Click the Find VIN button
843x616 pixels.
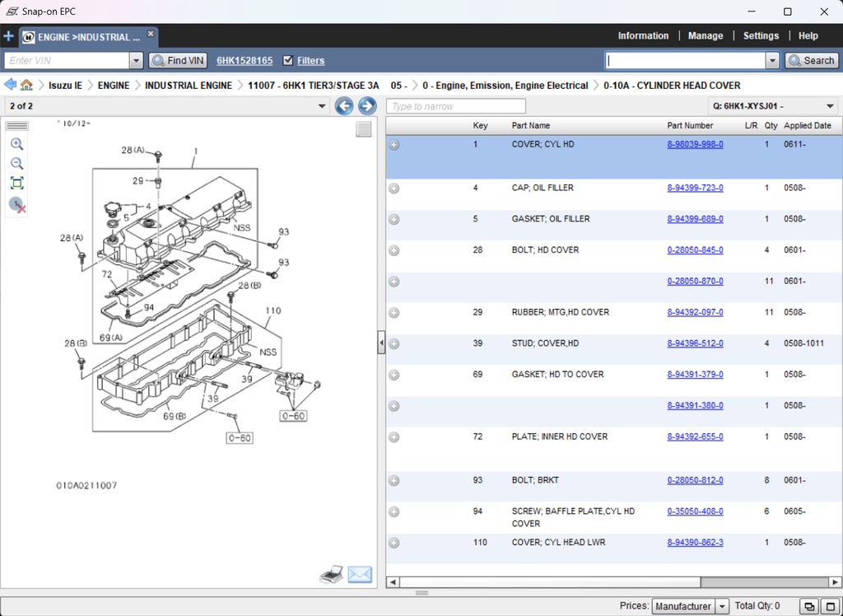tap(179, 61)
